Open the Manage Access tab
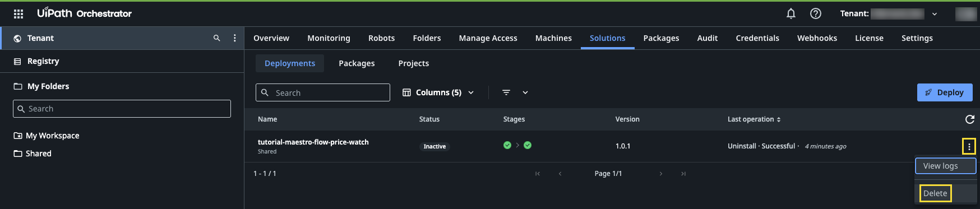The width and height of the screenshot is (980, 209). [488, 38]
